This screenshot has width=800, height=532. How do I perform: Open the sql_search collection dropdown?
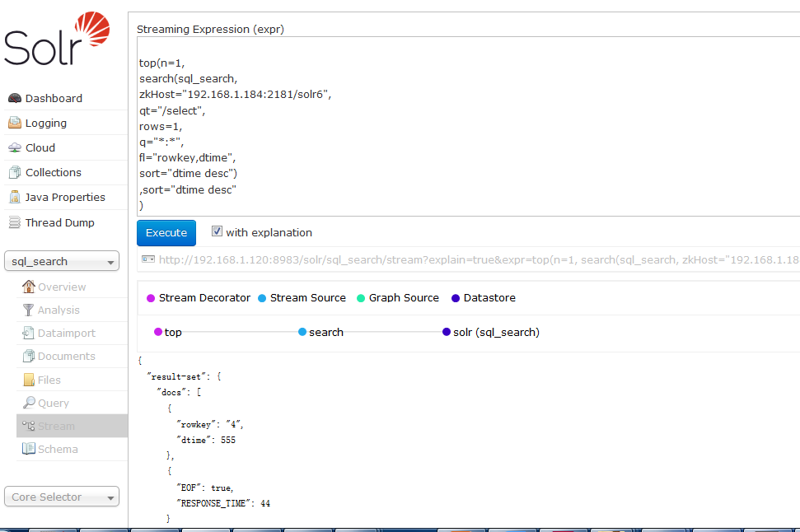coord(62,261)
